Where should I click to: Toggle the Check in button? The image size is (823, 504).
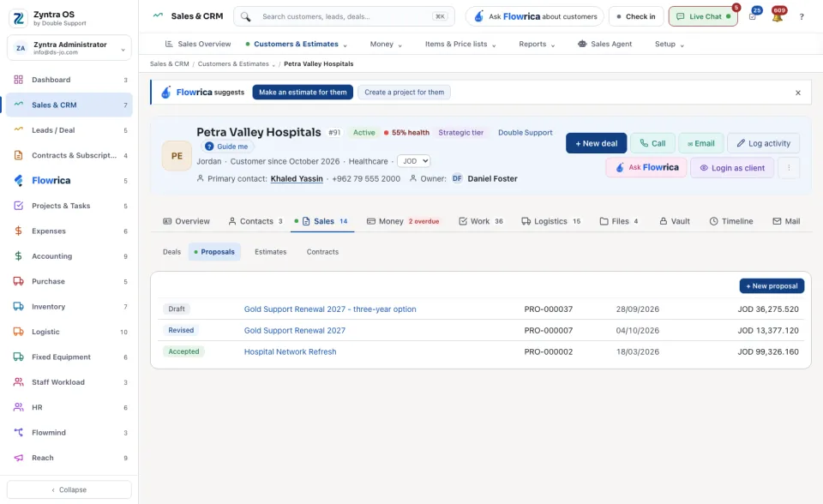point(636,17)
